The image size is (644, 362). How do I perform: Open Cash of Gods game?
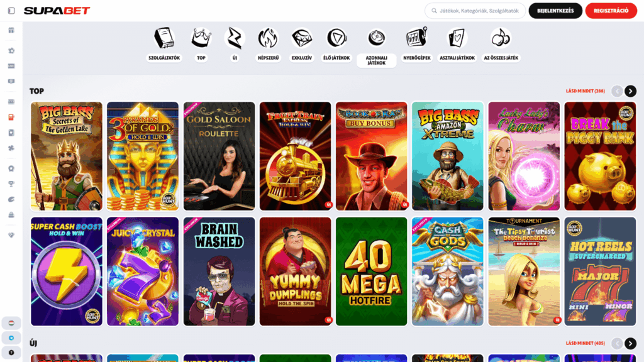pyautogui.click(x=448, y=271)
